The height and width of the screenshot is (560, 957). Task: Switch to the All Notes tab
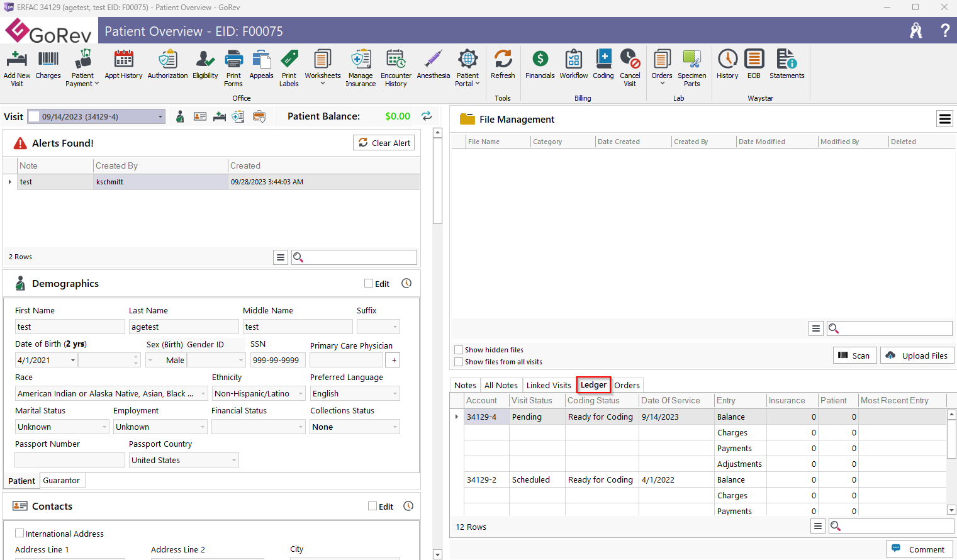point(501,385)
